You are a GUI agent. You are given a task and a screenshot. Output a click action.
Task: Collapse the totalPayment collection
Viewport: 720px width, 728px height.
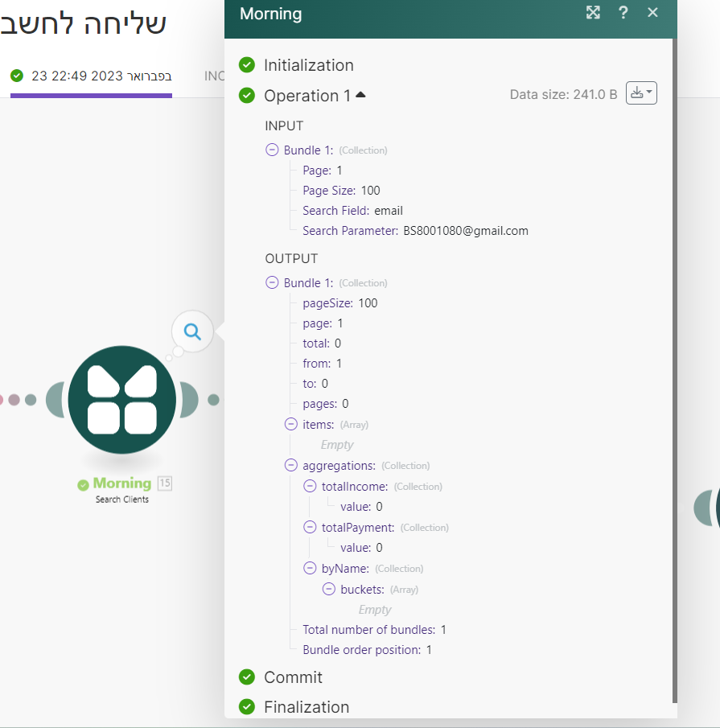coord(310,527)
